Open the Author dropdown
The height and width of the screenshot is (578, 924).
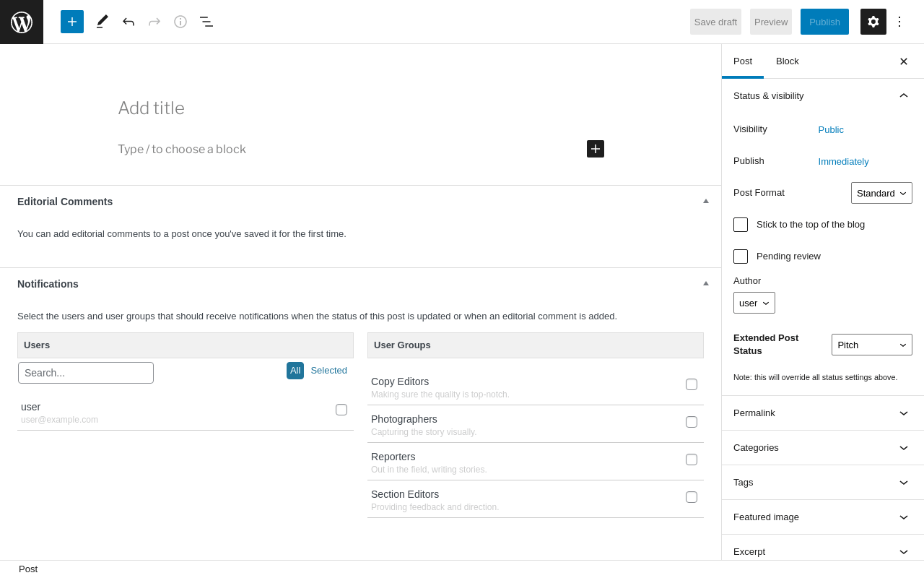(x=754, y=303)
